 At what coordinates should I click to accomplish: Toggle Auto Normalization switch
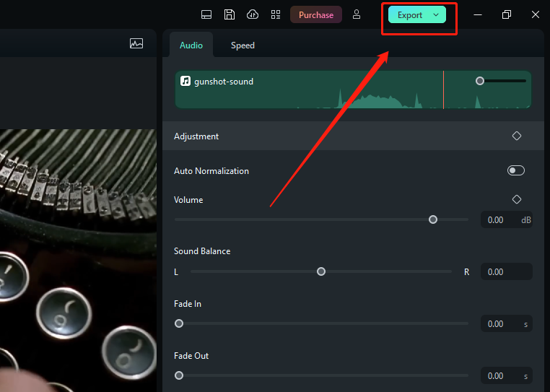[x=515, y=170]
